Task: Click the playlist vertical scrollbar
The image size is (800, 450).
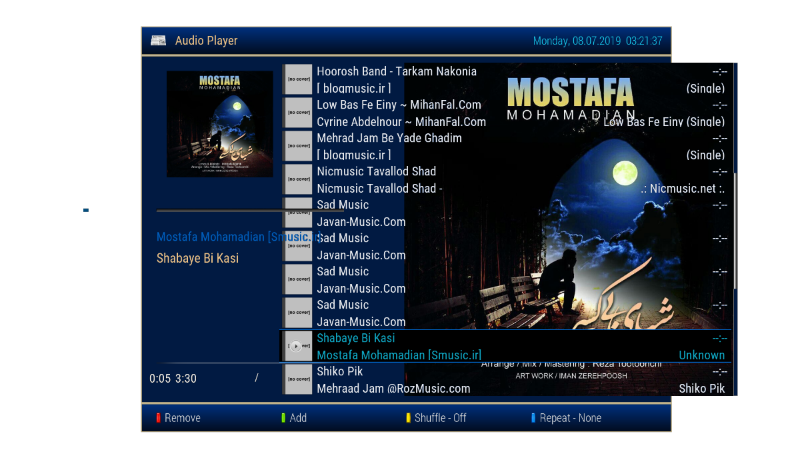Action: (735, 229)
